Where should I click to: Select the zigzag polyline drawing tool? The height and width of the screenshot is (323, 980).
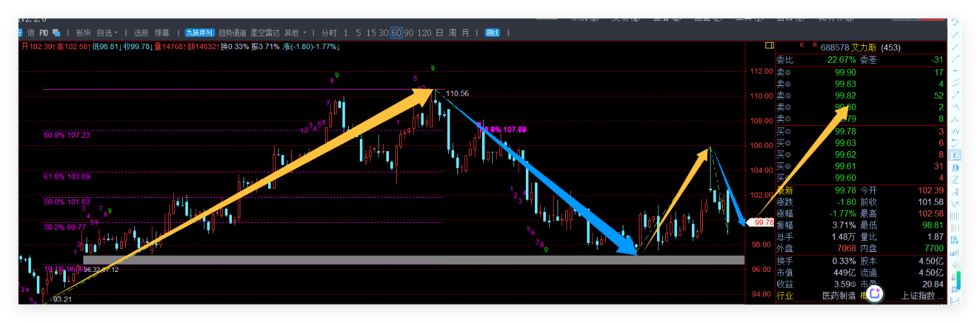pyautogui.click(x=956, y=106)
